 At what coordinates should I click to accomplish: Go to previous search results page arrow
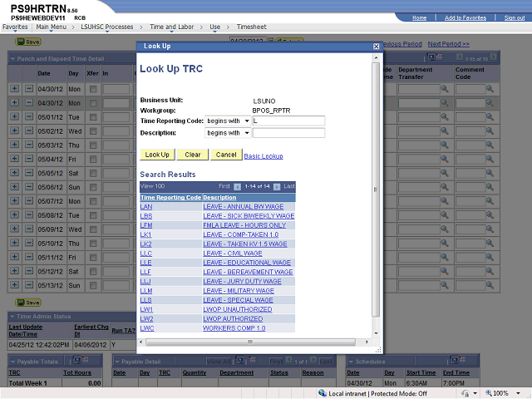[x=237, y=187]
